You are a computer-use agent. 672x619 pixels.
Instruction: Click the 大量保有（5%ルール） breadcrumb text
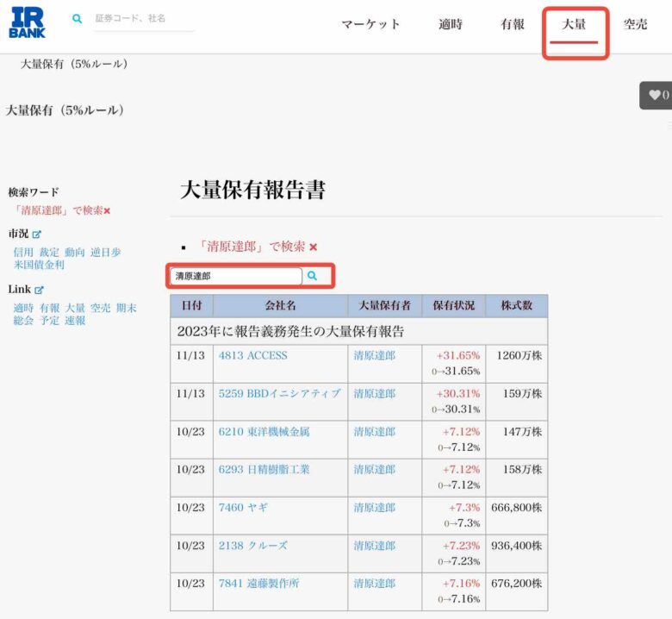tap(74, 64)
